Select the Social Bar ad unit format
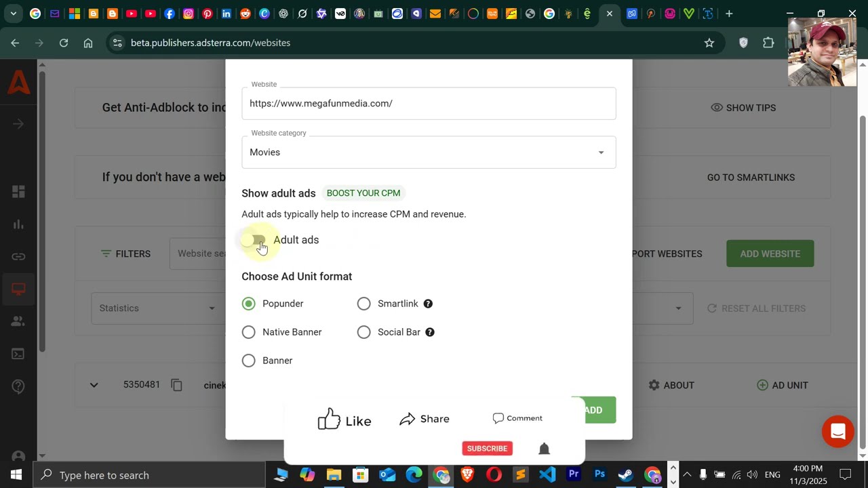This screenshot has width=868, height=488. point(364,332)
